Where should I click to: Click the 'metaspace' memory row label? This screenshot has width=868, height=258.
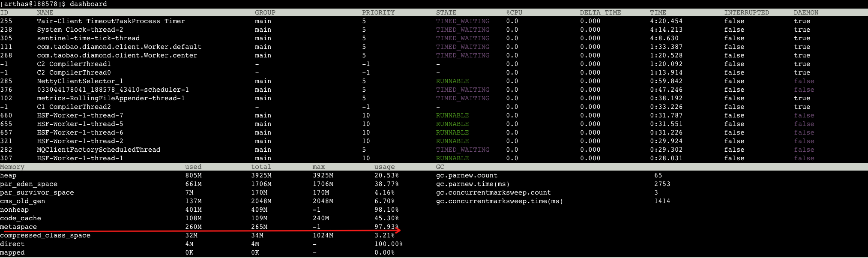point(18,227)
